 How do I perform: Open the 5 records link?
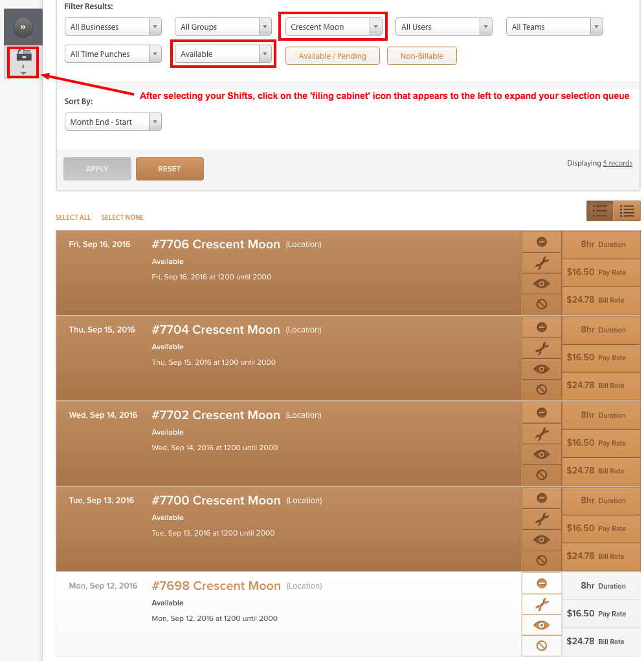coord(617,163)
